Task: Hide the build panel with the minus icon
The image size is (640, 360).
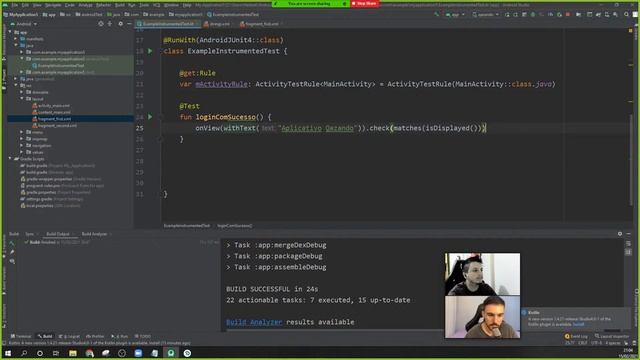Action: click(x=629, y=233)
